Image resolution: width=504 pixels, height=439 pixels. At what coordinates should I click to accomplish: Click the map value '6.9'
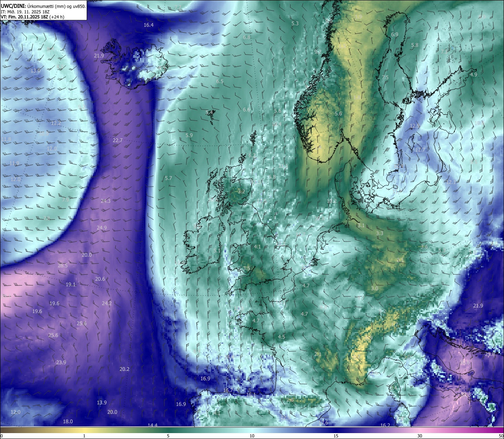[x=395, y=35]
